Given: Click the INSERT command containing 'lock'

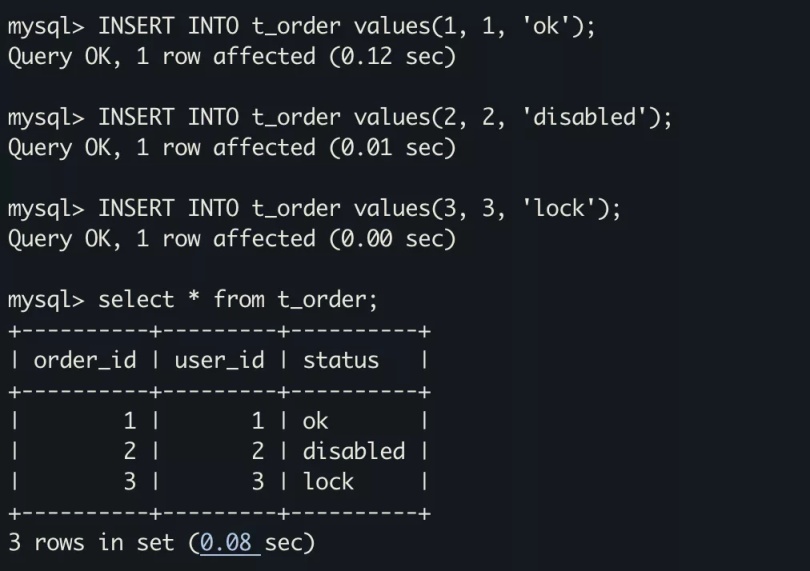Looking at the screenshot, I should coord(359,208).
